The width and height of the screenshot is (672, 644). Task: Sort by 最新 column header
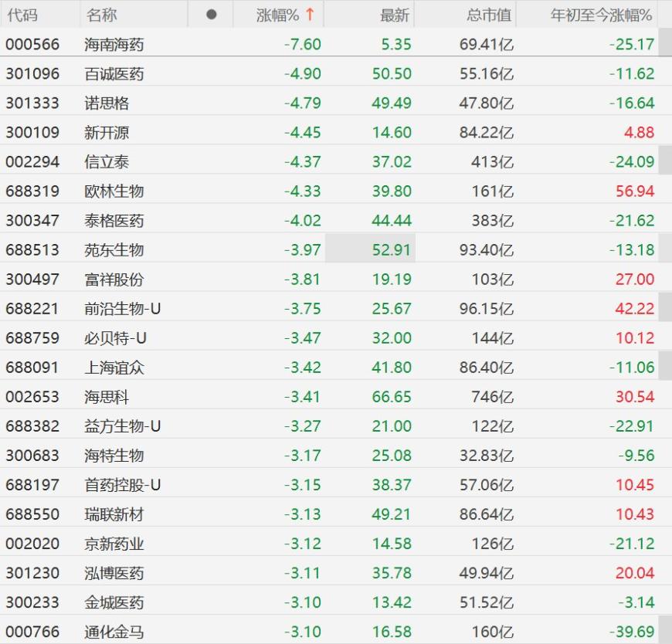tap(394, 15)
